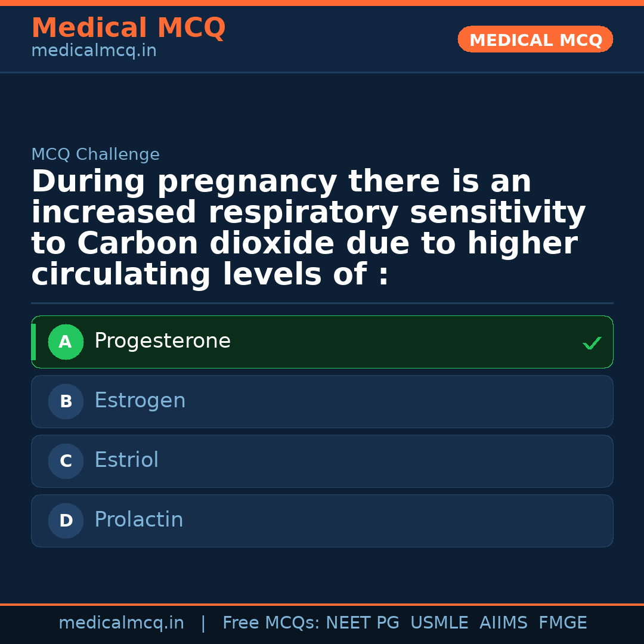Click the USMLE footer text
Image resolution: width=644 pixels, height=644 pixels.
[x=439, y=623]
